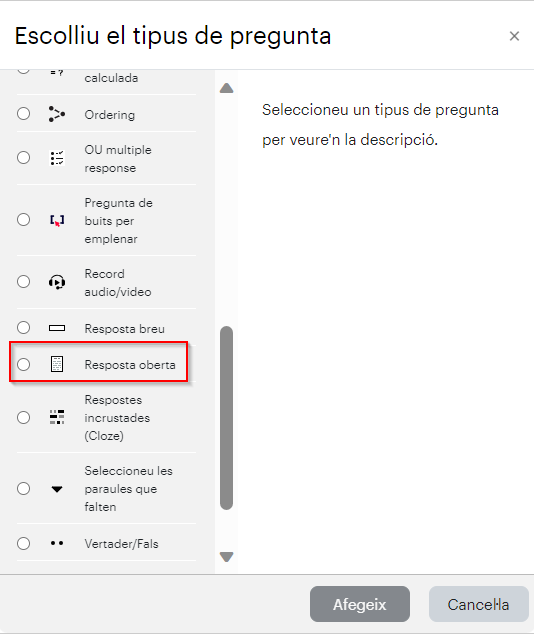Click the fill-in-the-gaps icon beside Pregunta de buits

point(57,221)
